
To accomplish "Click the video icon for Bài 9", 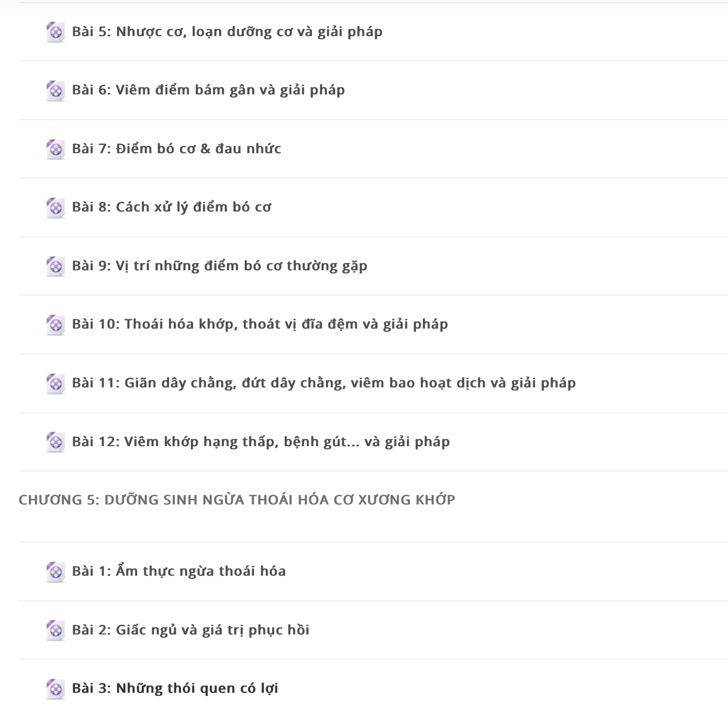I will (55, 266).
